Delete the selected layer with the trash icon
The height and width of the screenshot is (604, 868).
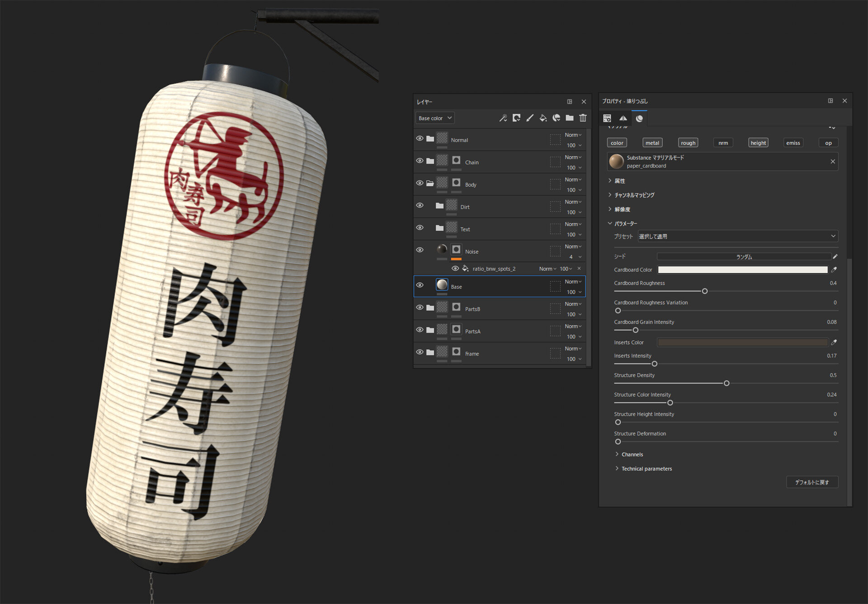click(583, 118)
